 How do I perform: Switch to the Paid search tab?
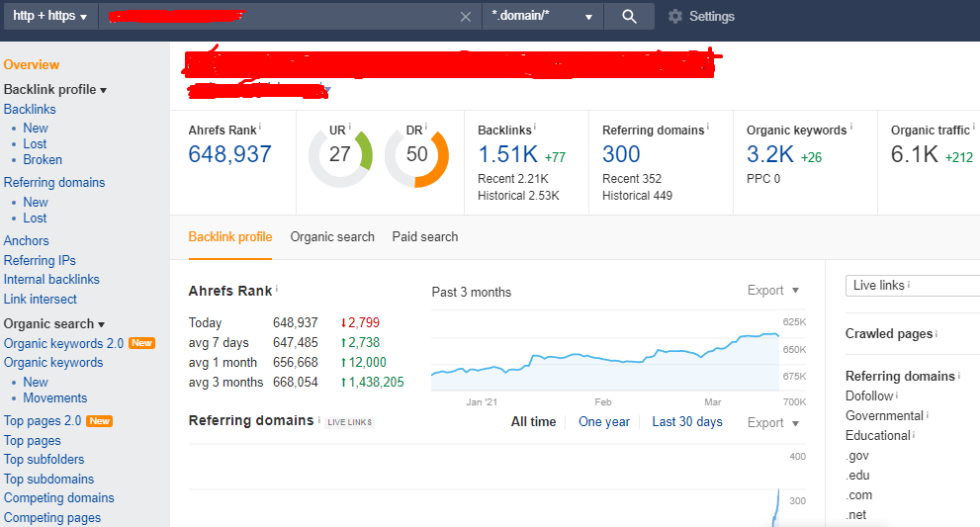click(425, 237)
